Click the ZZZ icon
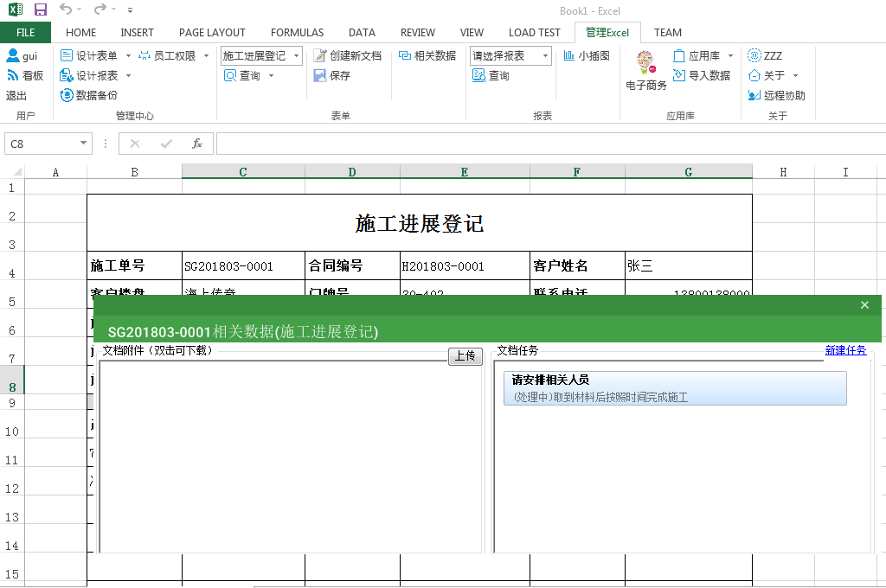This screenshot has width=886, height=588. pyautogui.click(x=754, y=55)
